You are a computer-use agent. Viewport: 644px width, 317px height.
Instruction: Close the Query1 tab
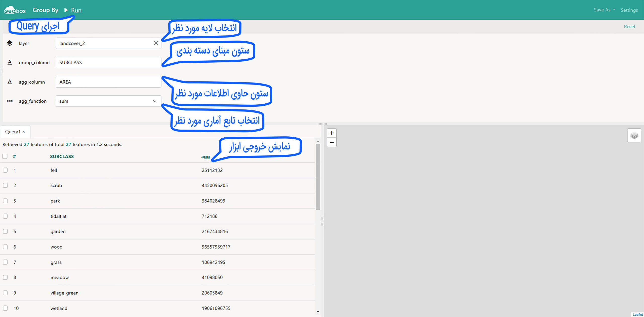click(x=24, y=132)
